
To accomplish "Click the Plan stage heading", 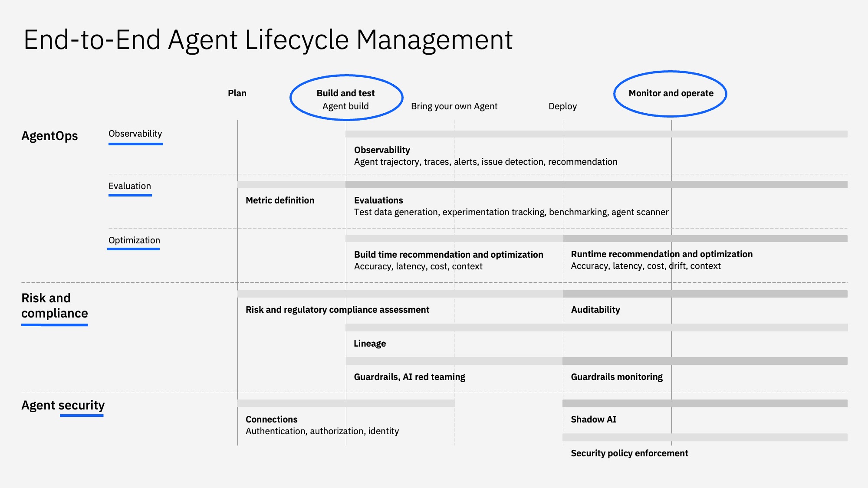I will tap(237, 93).
